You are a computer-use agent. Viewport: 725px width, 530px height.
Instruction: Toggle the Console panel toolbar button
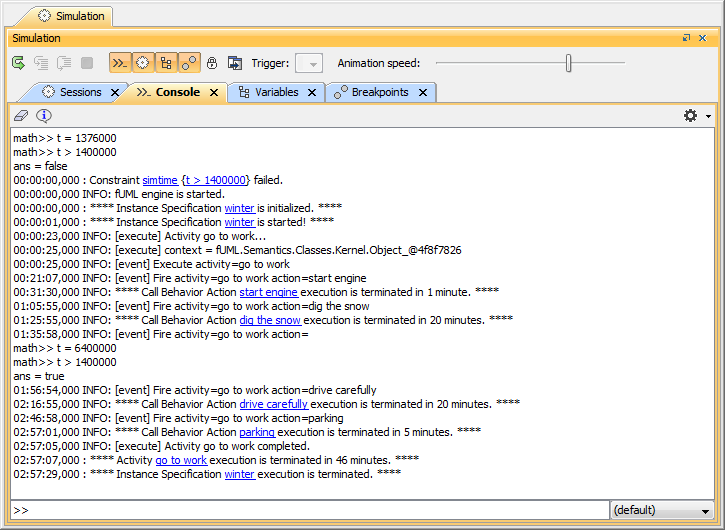pyautogui.click(x=120, y=63)
